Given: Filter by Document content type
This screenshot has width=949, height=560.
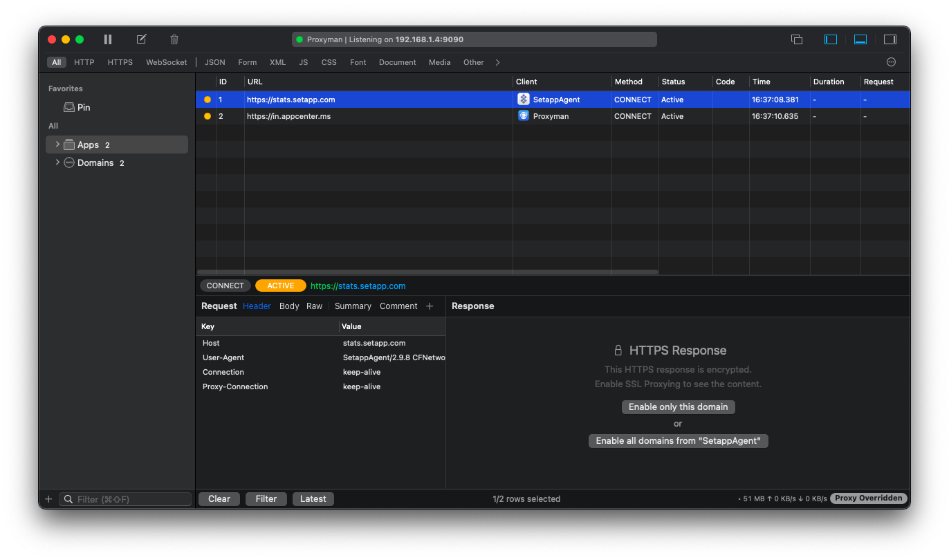Looking at the screenshot, I should point(398,62).
